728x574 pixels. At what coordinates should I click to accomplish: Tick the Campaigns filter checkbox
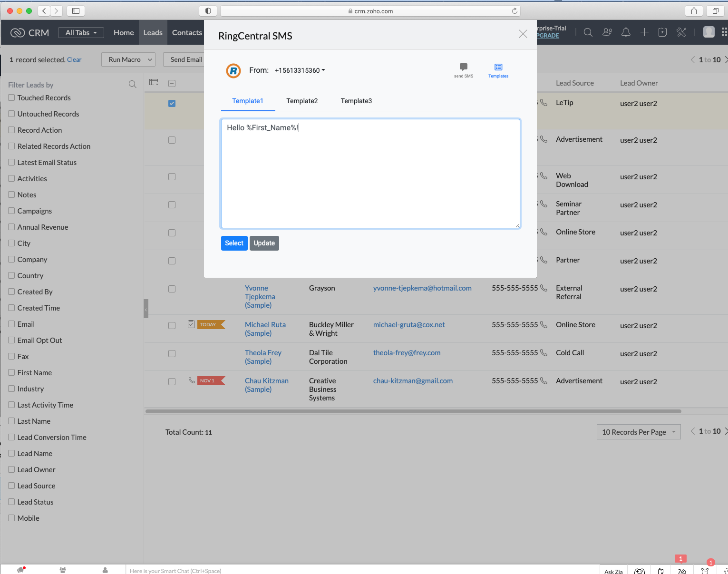(x=11, y=211)
